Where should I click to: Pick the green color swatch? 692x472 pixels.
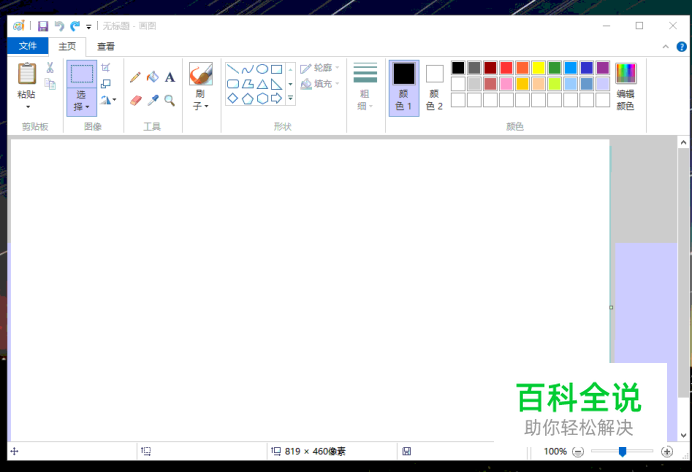[x=554, y=67]
